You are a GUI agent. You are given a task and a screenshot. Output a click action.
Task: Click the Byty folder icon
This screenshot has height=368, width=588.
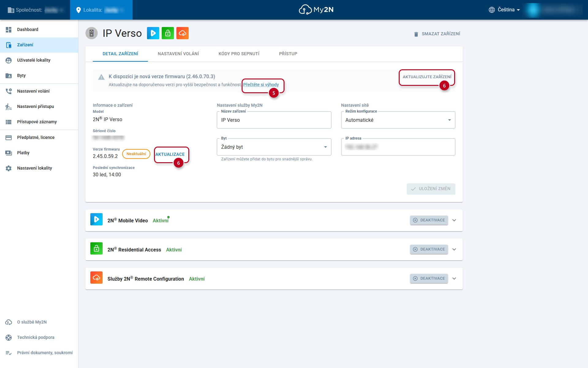point(9,76)
